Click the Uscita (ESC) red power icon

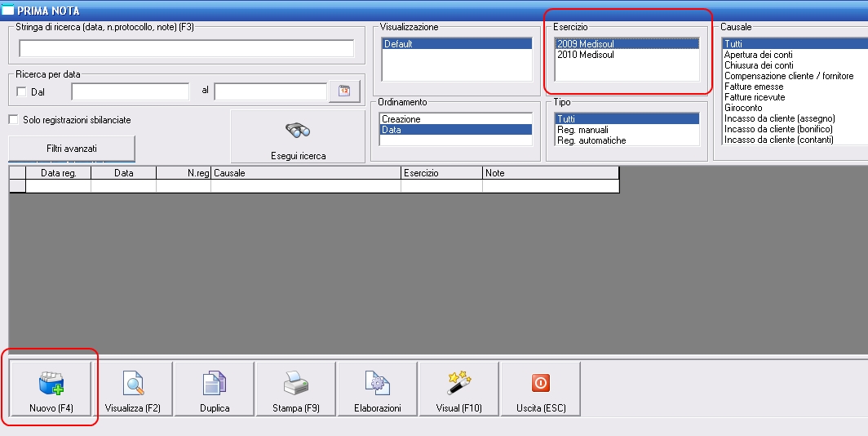point(540,383)
